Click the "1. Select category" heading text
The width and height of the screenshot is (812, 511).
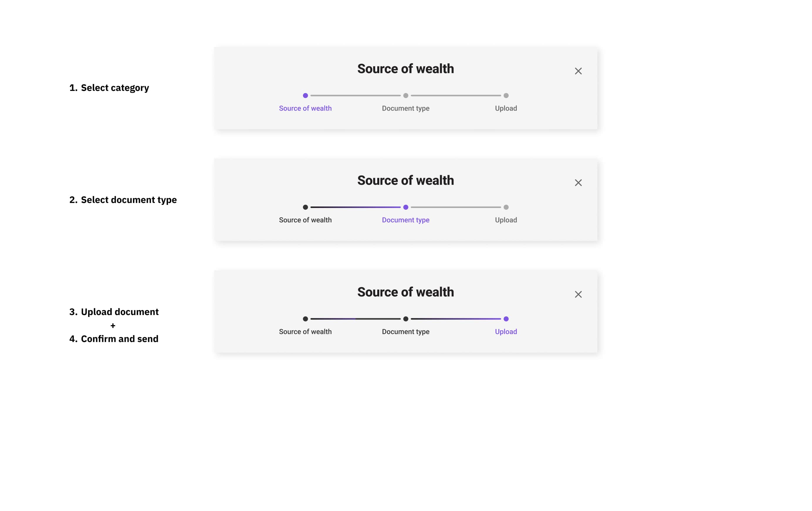pyautogui.click(x=109, y=88)
